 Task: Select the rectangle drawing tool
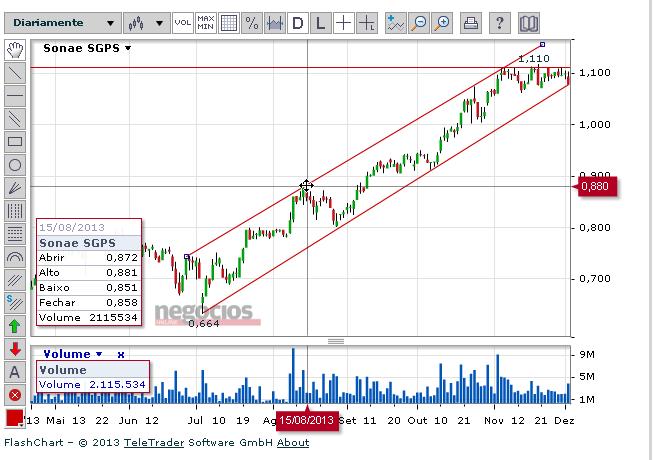point(15,142)
